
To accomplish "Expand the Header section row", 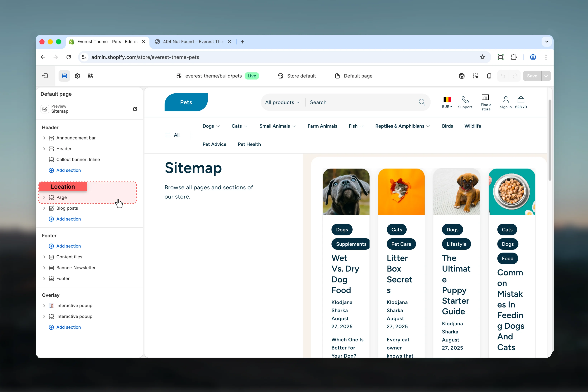I will click(x=44, y=148).
